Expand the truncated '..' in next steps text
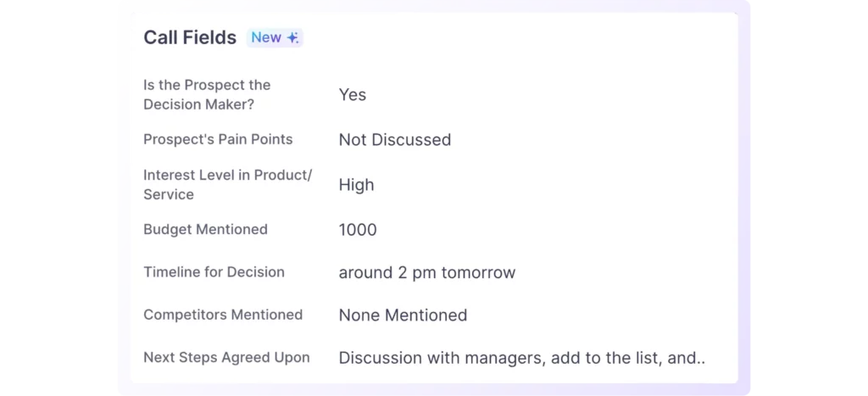Image resolution: width=868 pixels, height=396 pixels. [700, 359]
